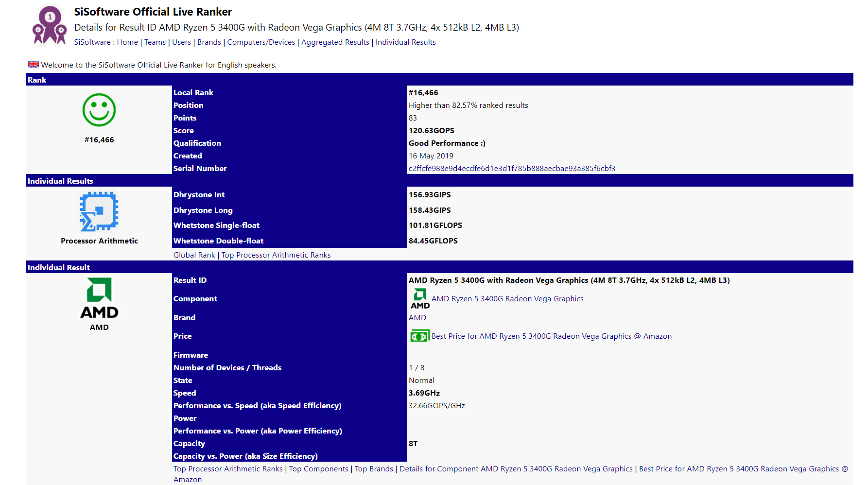The image size is (868, 485).
Task: Click the Normal state value
Action: (x=421, y=381)
